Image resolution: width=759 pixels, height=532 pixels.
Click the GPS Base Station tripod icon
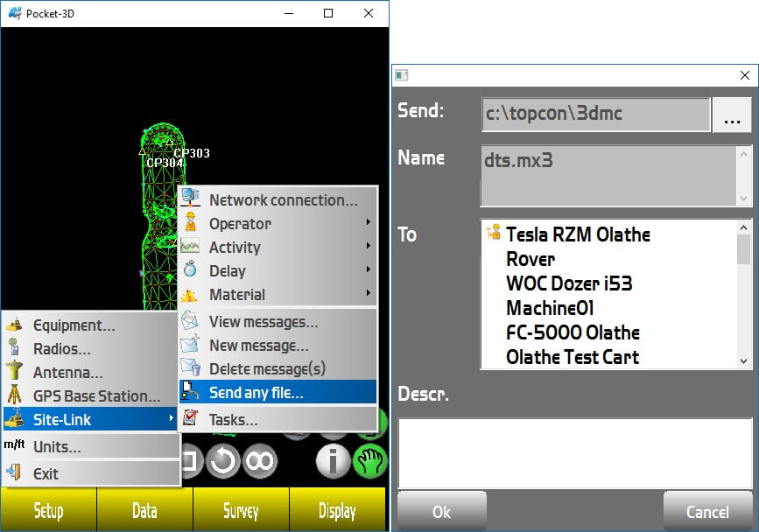14,394
